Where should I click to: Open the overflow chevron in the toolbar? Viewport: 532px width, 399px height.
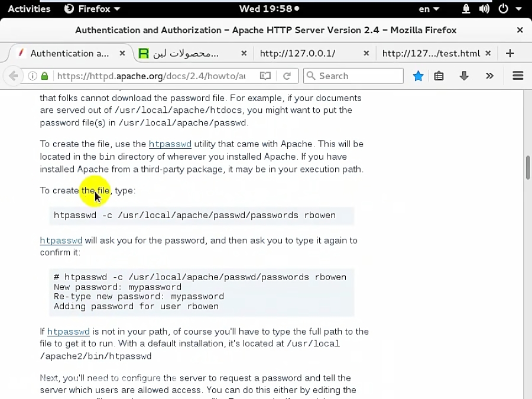click(489, 76)
